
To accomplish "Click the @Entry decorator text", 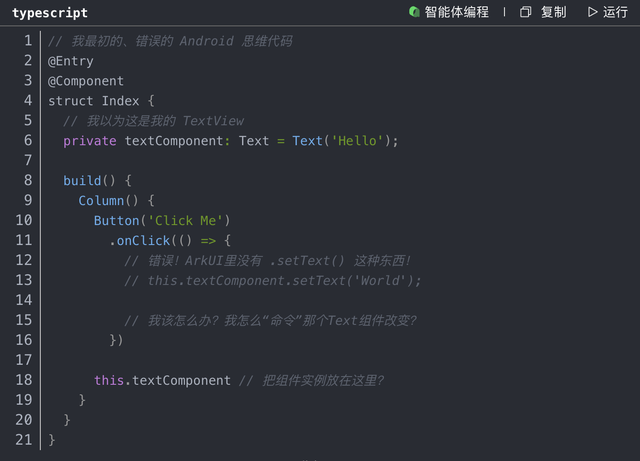I will (x=71, y=61).
